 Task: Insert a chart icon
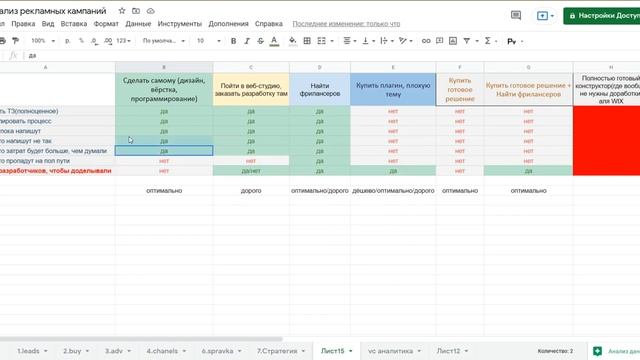tap(453, 41)
